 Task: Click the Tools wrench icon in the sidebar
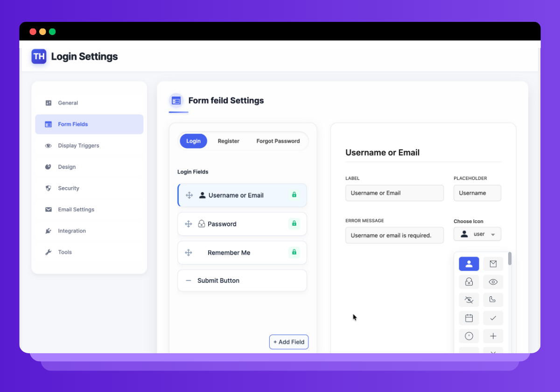click(x=48, y=252)
